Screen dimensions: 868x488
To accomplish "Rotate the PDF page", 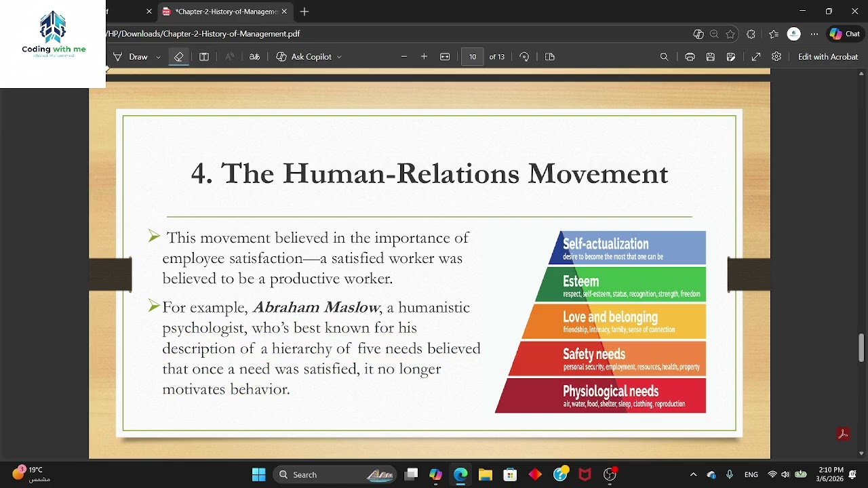I will [524, 57].
